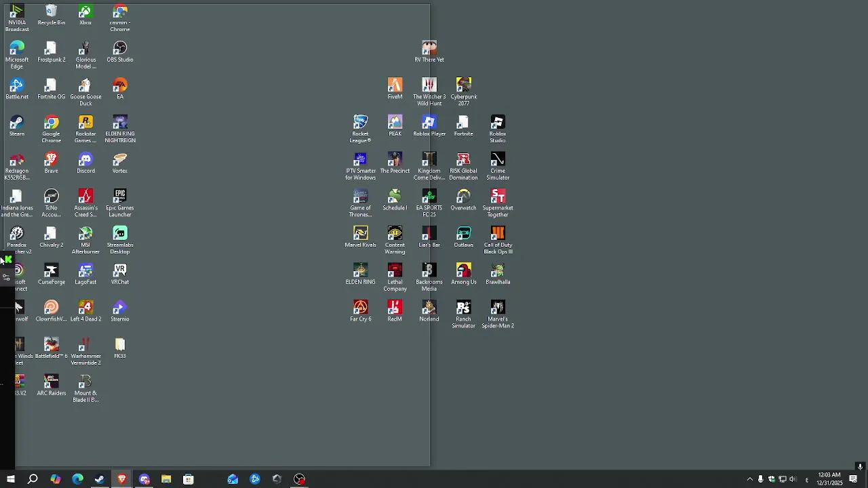Select the FiveM desktop shortcut
868x488 pixels.
point(395,89)
